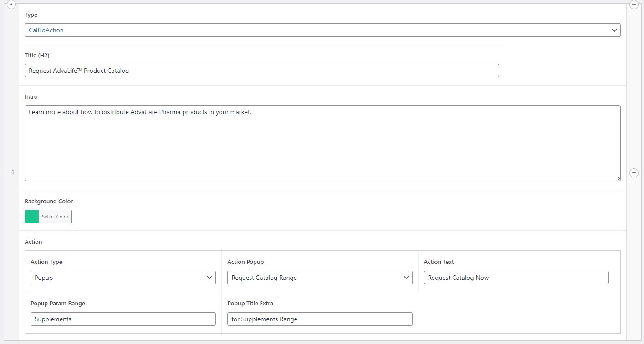
Task: Click the Action Text field 'Request Catalog Now'
Action: [516, 278]
